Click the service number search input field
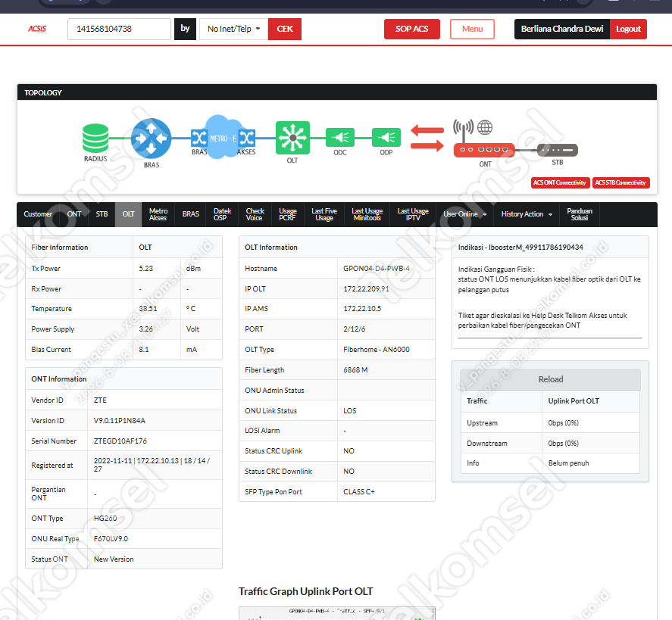 [119, 29]
